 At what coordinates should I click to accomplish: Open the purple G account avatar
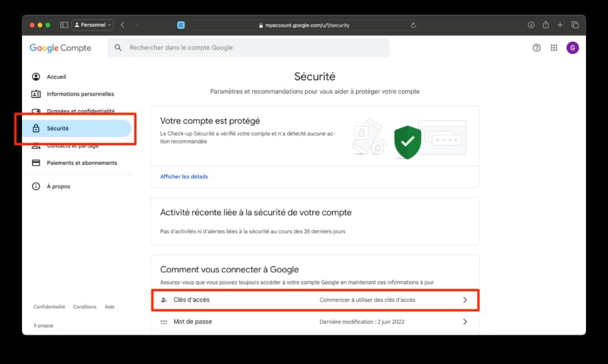(573, 48)
